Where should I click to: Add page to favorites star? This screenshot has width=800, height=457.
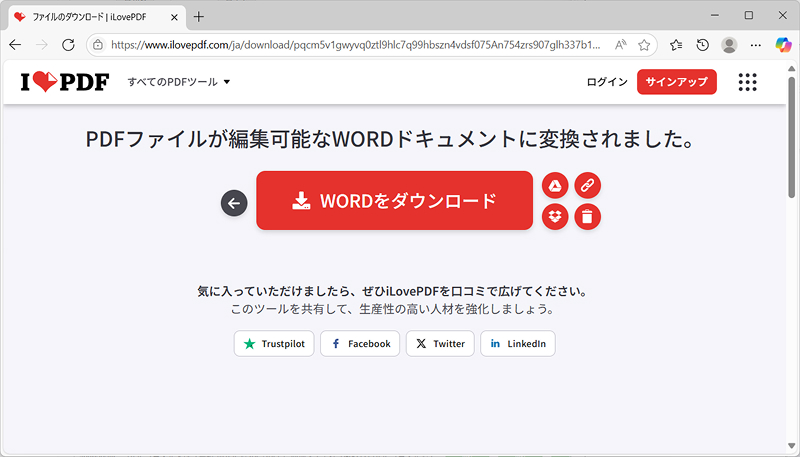tap(644, 45)
